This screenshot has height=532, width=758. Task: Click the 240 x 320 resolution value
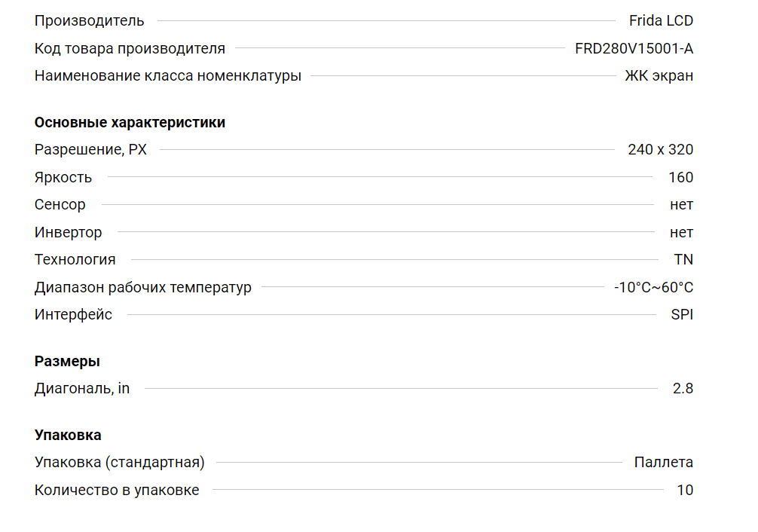tap(660, 150)
